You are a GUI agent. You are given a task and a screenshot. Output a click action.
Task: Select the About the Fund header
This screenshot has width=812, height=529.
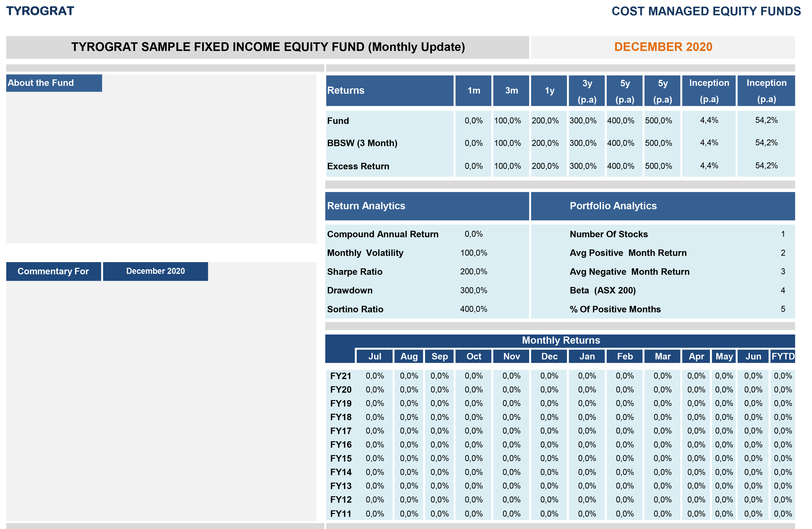54,83
